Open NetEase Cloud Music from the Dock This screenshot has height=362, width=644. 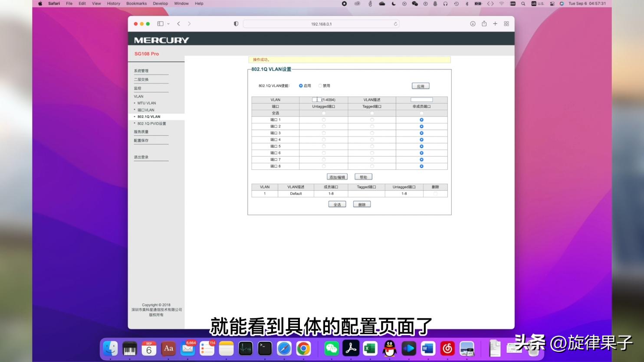click(447, 348)
